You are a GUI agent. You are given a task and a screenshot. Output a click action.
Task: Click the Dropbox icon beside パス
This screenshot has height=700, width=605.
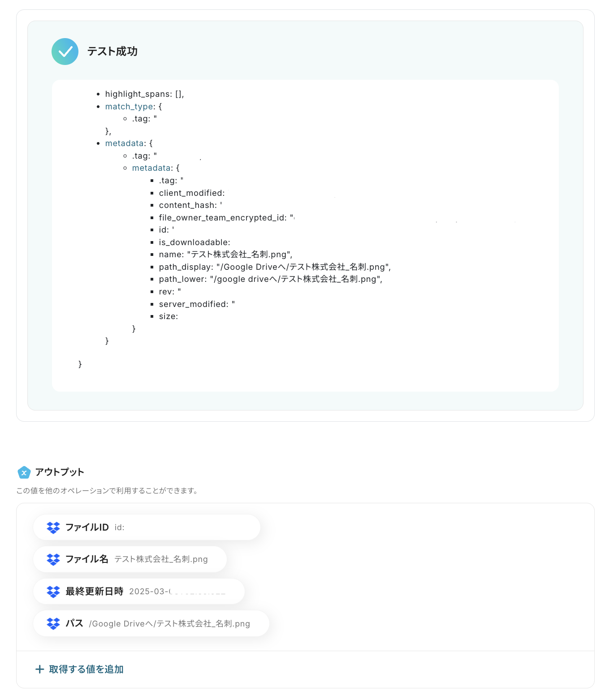[x=53, y=623]
